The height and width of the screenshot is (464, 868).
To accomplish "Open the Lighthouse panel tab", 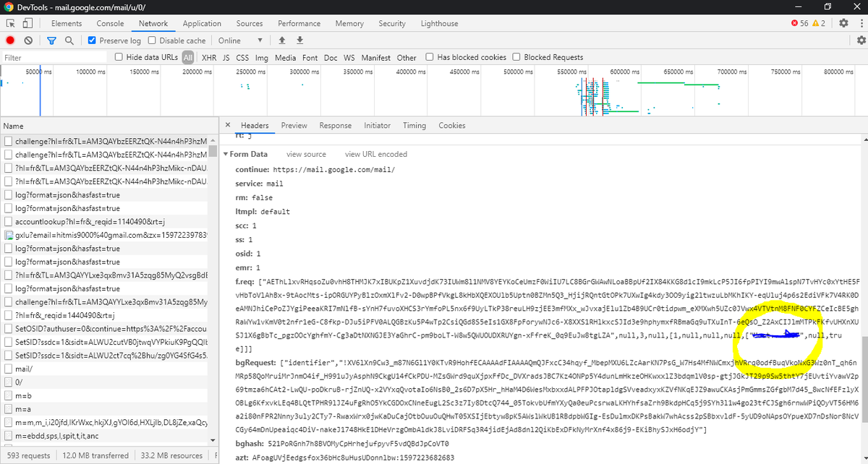I will [x=439, y=23].
